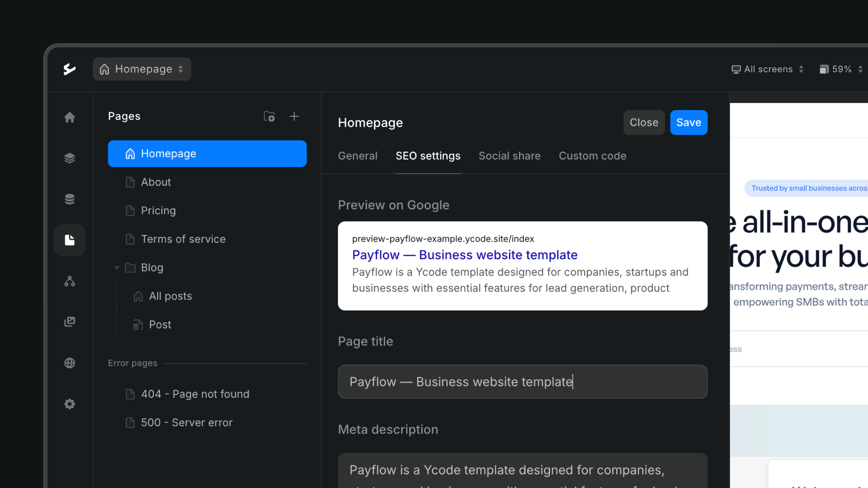Collapse the Blog folder arrow

click(117, 268)
